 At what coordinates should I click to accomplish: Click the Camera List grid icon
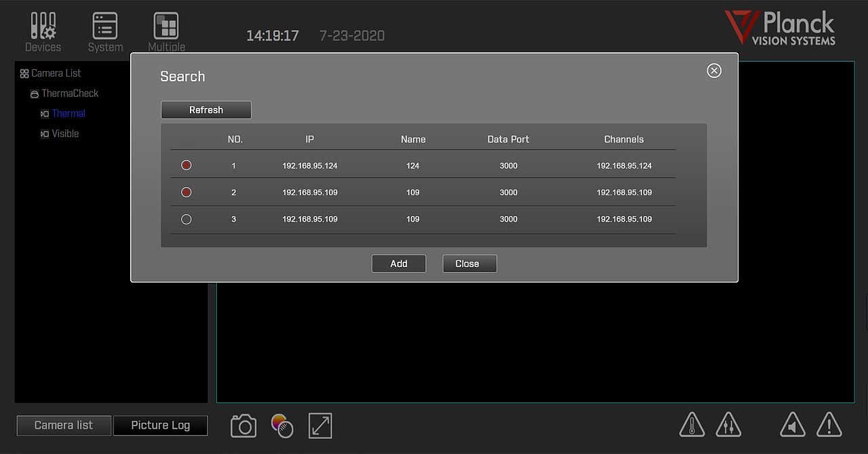click(24, 73)
